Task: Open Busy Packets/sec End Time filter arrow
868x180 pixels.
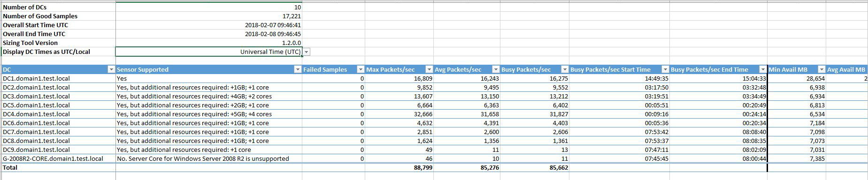Action: 763,69
